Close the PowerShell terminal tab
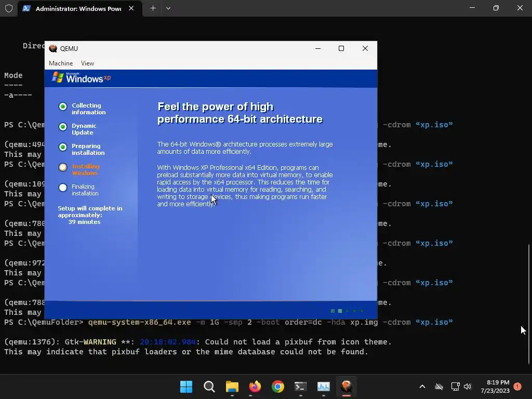Screen dimensions: 532x399 point(131,8)
